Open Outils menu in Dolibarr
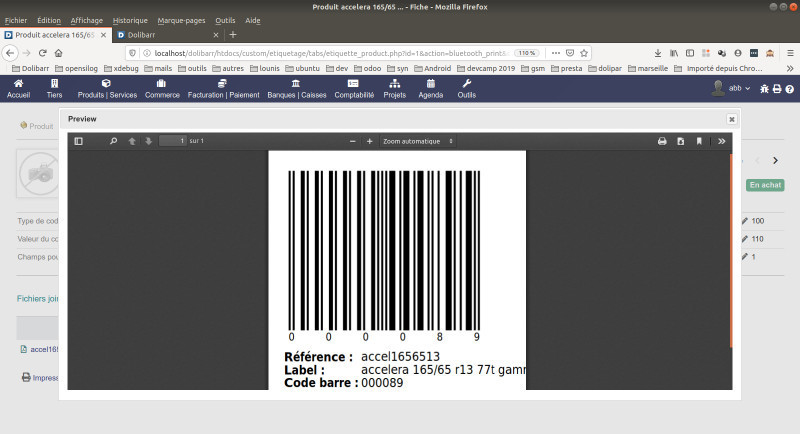Image resolution: width=800 pixels, height=434 pixels. click(466, 89)
